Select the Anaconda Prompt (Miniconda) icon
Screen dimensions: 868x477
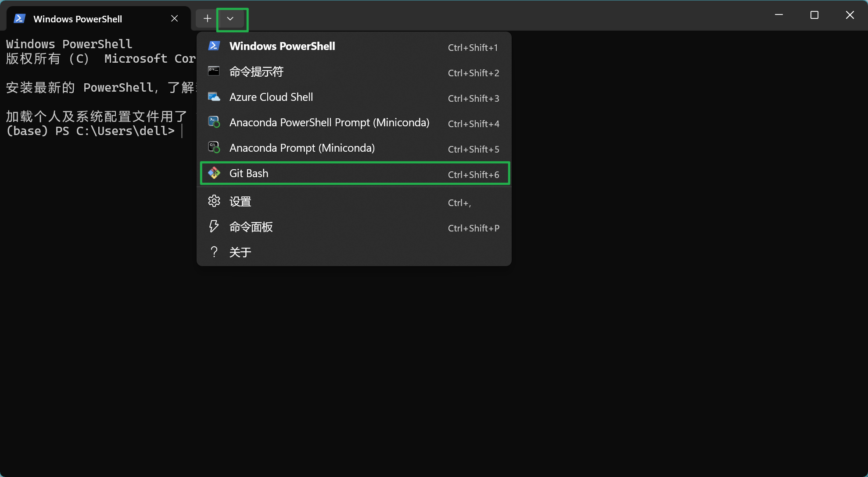(214, 147)
